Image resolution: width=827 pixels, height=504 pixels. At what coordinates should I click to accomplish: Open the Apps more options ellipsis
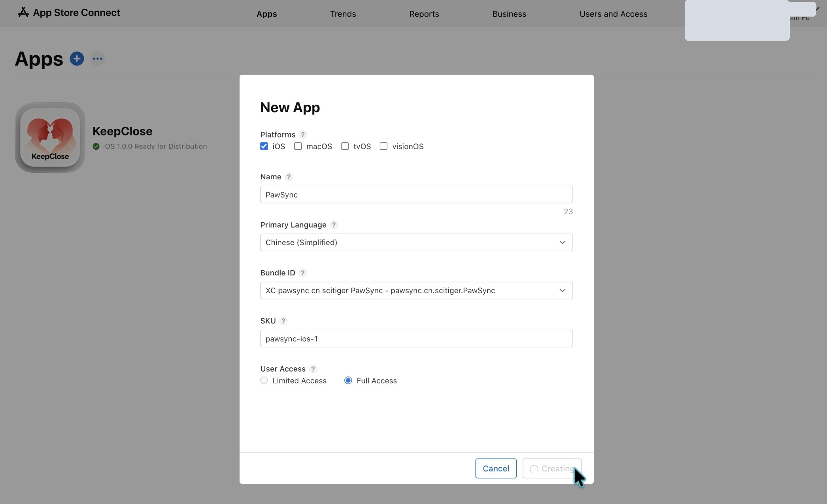coord(97,59)
